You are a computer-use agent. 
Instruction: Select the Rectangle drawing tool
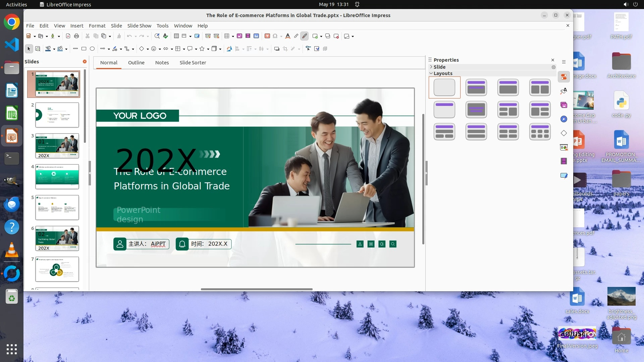pyautogui.click(x=84, y=49)
